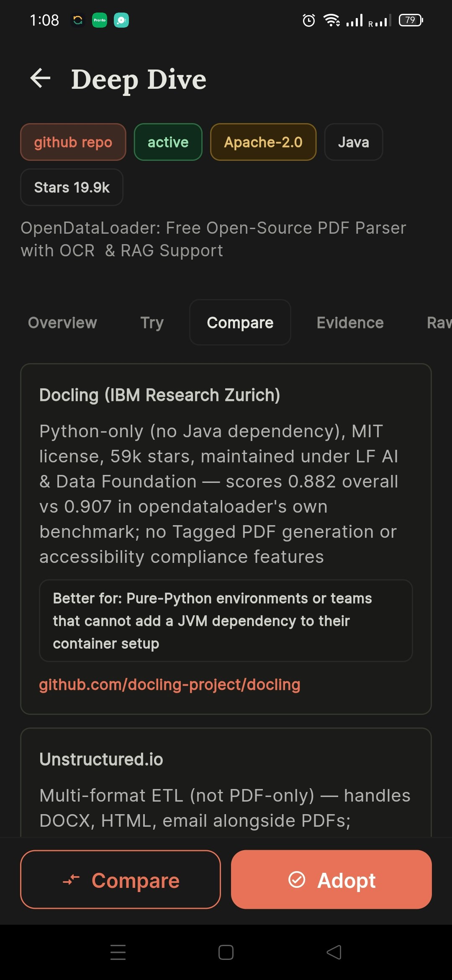Tap the Stars 19.9k chip
The image size is (452, 980).
click(72, 187)
